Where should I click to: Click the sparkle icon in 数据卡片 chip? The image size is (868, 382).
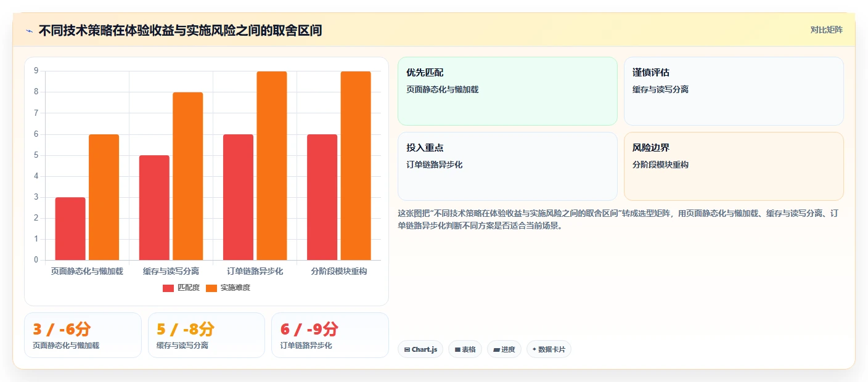click(534, 349)
